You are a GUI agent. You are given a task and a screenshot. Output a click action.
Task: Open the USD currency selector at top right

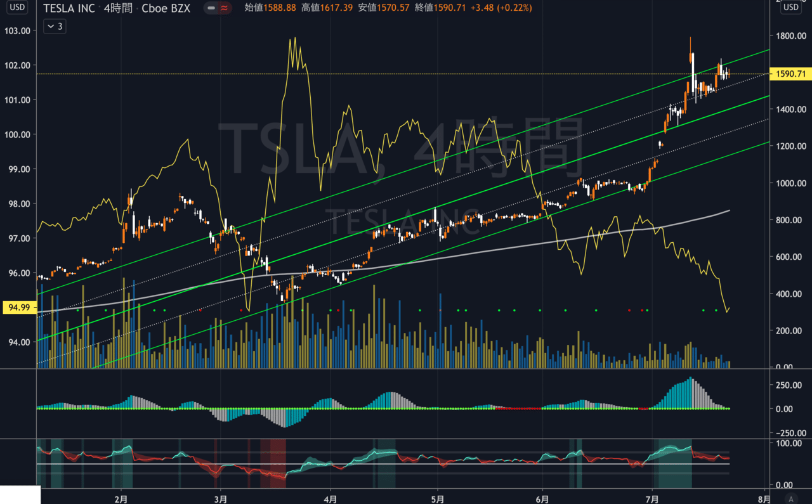(x=791, y=8)
